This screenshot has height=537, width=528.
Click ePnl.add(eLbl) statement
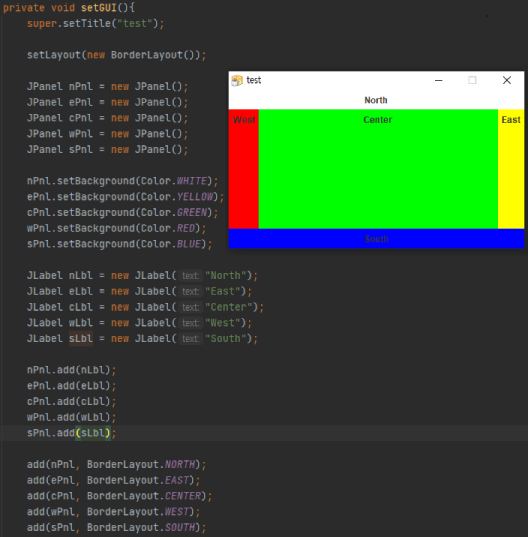click(71, 386)
